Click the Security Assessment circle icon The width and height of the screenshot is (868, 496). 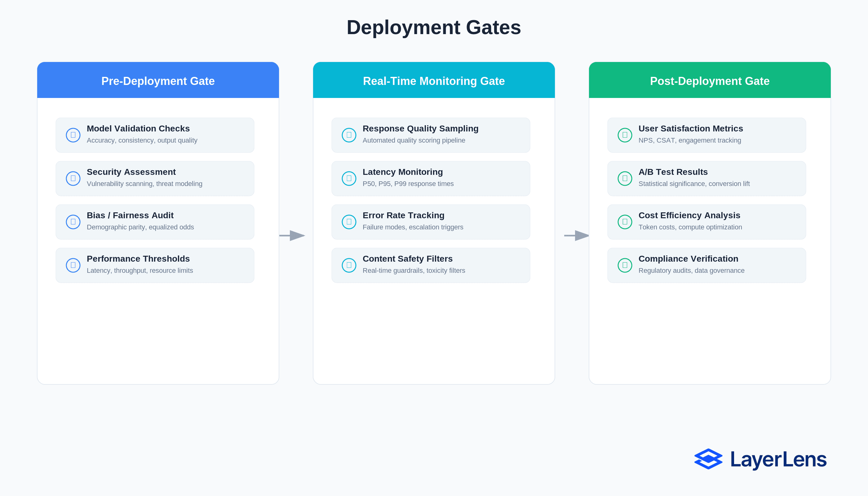coord(73,179)
